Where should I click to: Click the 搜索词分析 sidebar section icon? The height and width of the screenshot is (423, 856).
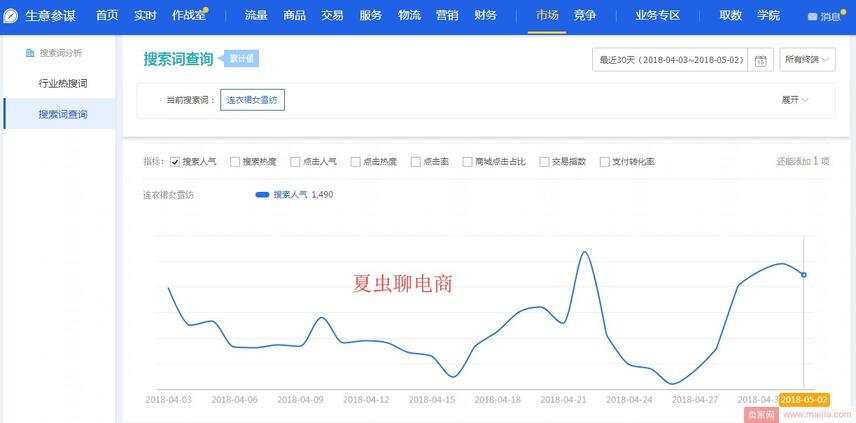coord(29,52)
